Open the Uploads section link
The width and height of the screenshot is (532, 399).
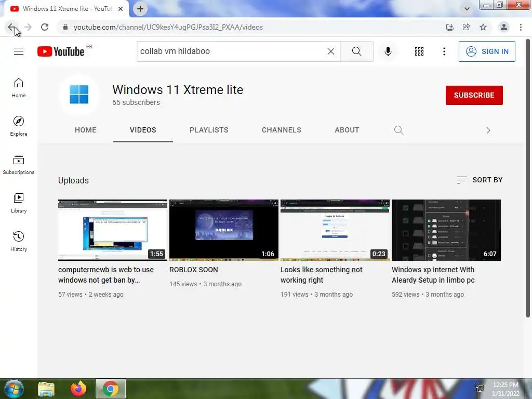[x=73, y=180]
